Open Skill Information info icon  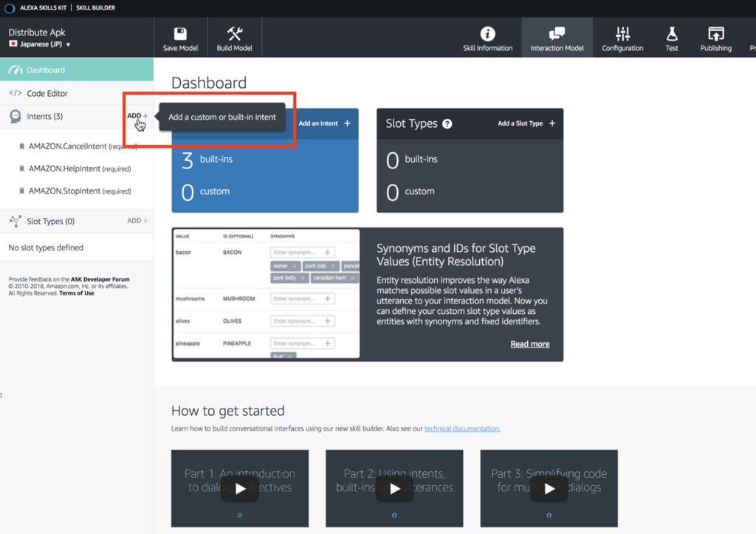pos(487,34)
